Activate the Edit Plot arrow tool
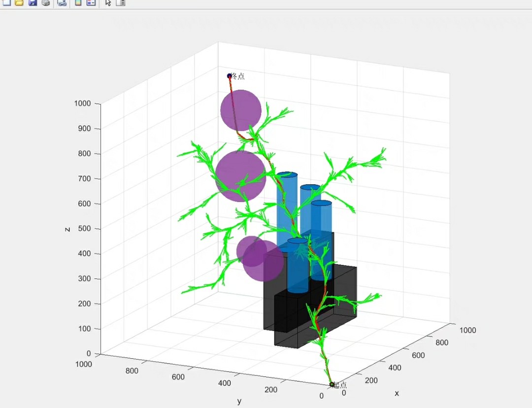The image size is (532, 408). coord(108,3)
